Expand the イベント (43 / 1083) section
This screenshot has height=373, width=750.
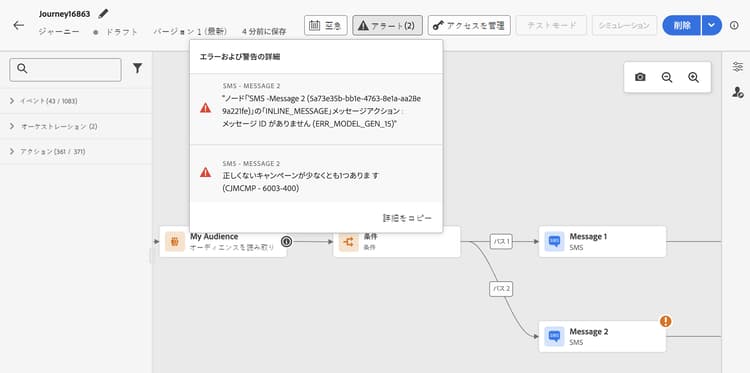(76, 101)
